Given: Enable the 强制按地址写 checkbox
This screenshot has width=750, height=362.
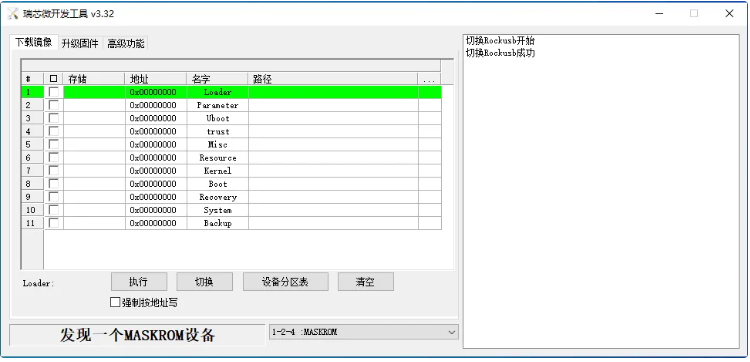Looking at the screenshot, I should [115, 302].
